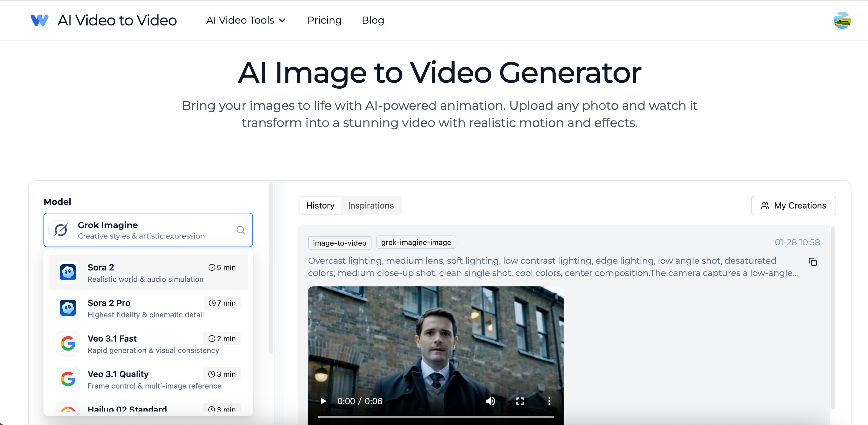This screenshot has height=425, width=868.
Task: Select the Sora 2 model icon
Action: click(68, 272)
